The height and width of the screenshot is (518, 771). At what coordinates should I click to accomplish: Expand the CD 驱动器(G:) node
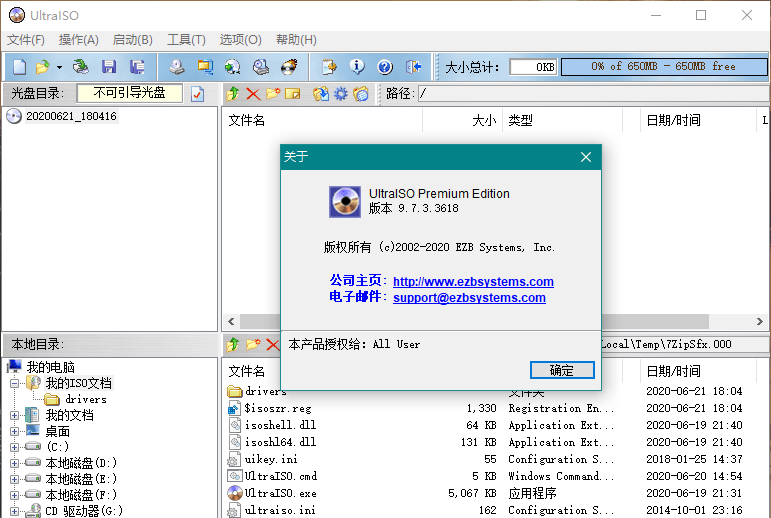[x=15, y=511]
